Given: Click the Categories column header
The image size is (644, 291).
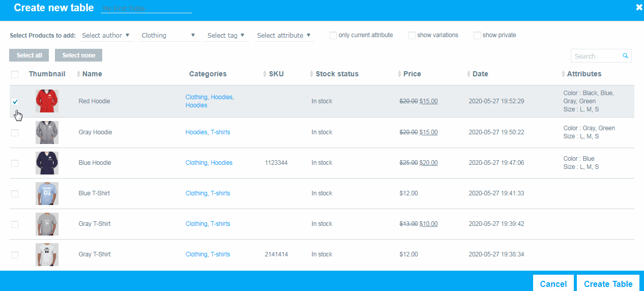Looking at the screenshot, I should 208,74.
